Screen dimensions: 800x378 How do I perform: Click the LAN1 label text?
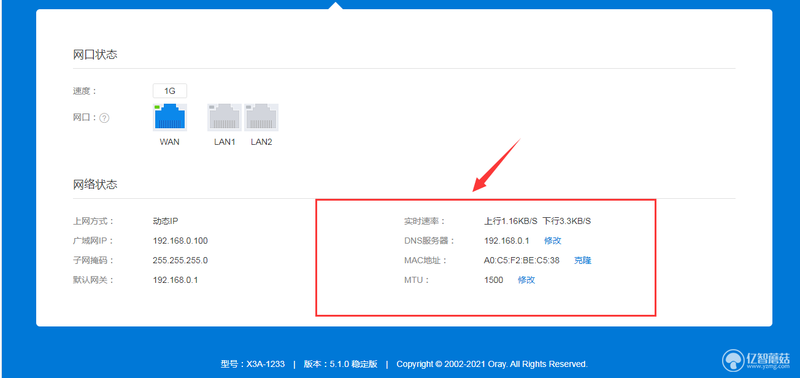(224, 142)
